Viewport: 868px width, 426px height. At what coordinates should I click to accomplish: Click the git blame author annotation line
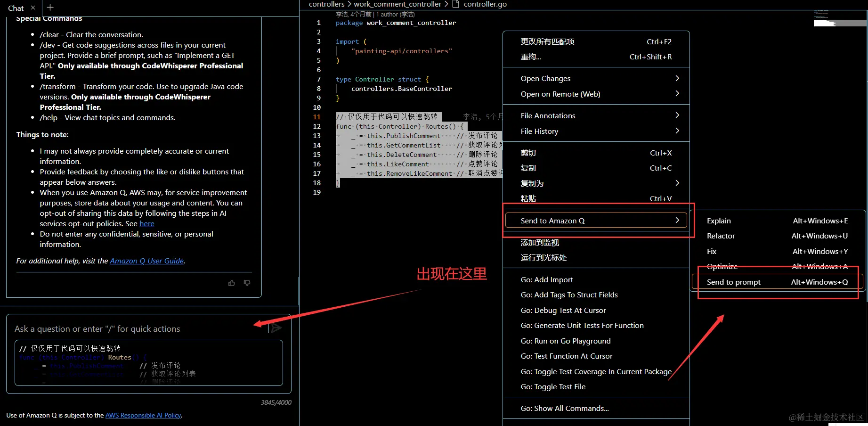point(375,14)
